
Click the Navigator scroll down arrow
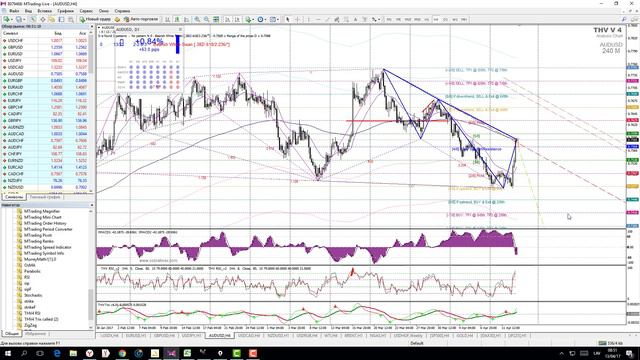click(x=91, y=327)
